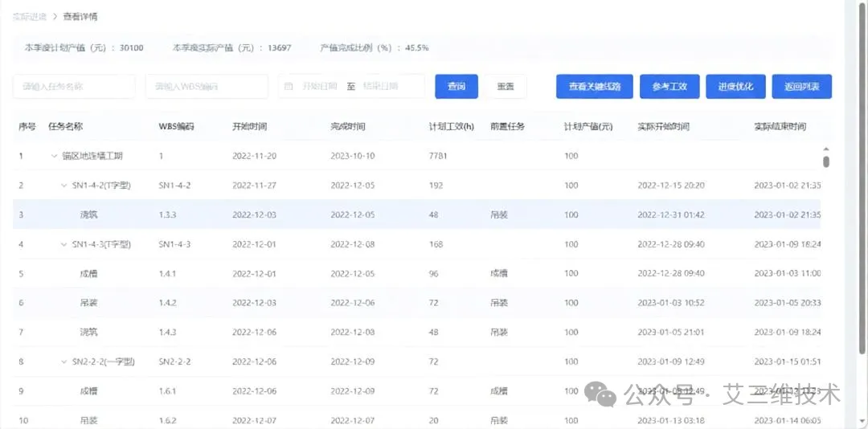This screenshot has height=429, width=868.
Task: Click actual end 2023-01-15 01:51 cell
Action: [787, 362]
